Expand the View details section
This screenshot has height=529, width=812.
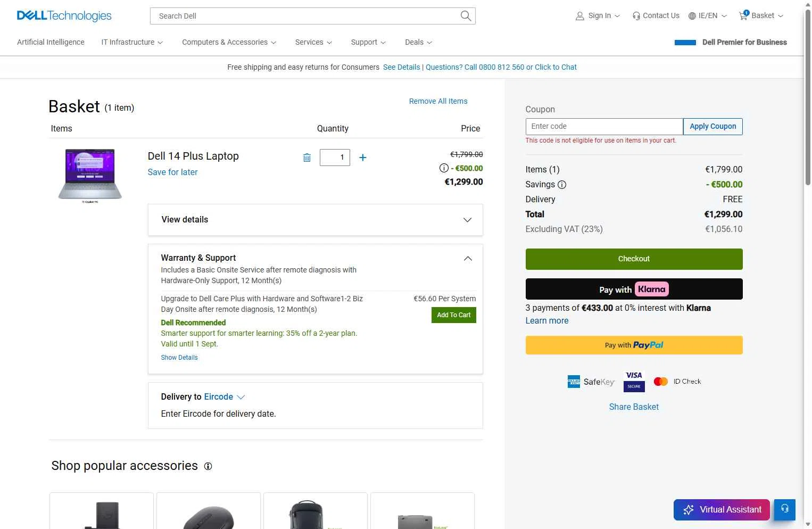point(316,220)
